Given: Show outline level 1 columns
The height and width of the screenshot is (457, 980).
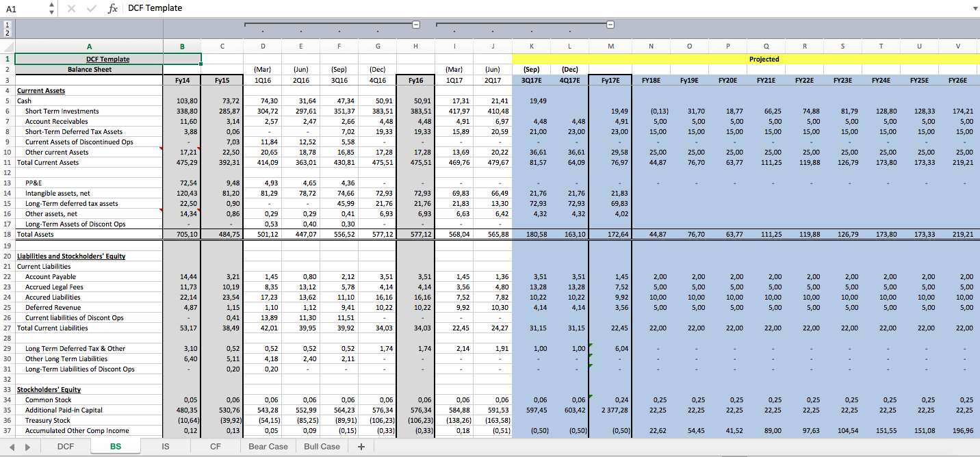Looking at the screenshot, I should pyautogui.click(x=7, y=24).
